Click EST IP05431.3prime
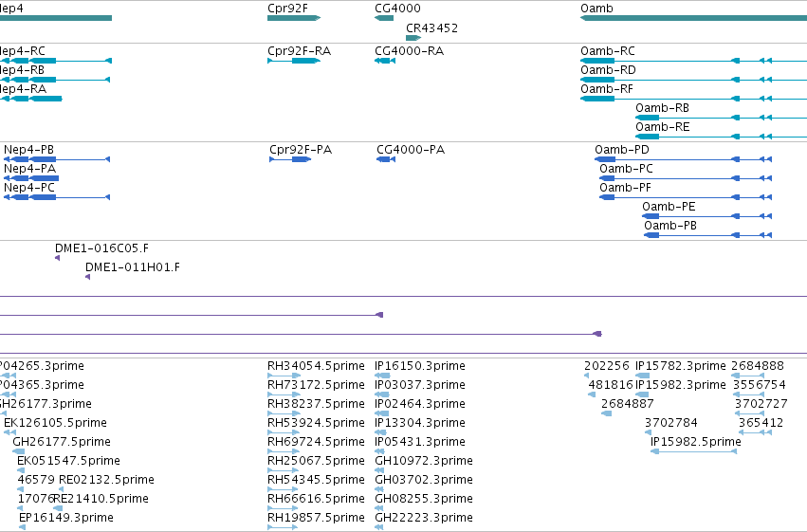Image resolution: width=807 pixels, height=532 pixels. coord(419,442)
